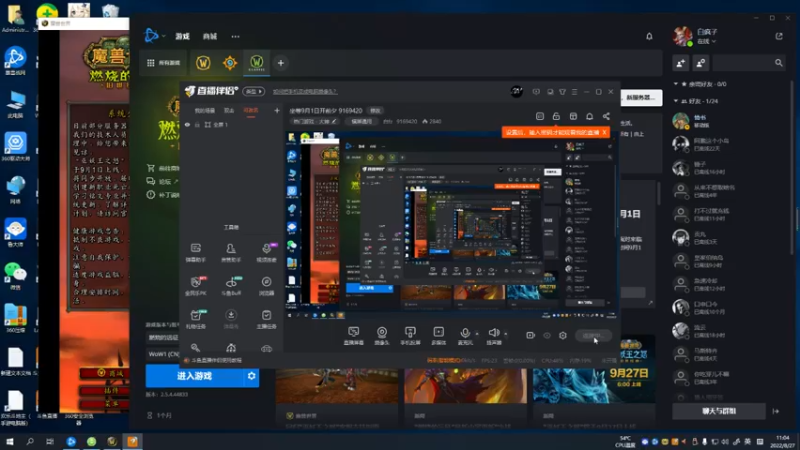Open the browser tool in toolbox
Screen dimensions: 800x450
266,286
